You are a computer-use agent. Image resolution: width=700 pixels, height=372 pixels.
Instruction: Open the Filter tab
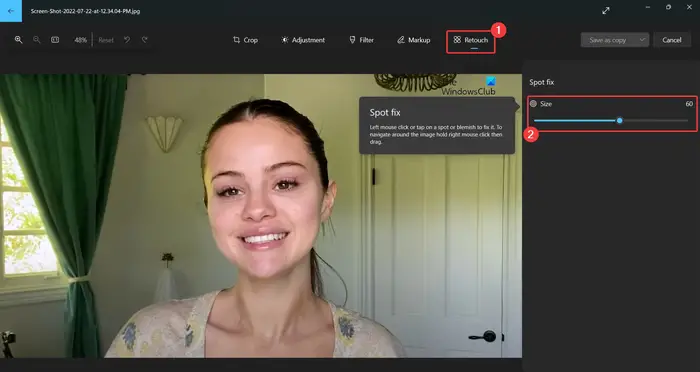point(361,40)
